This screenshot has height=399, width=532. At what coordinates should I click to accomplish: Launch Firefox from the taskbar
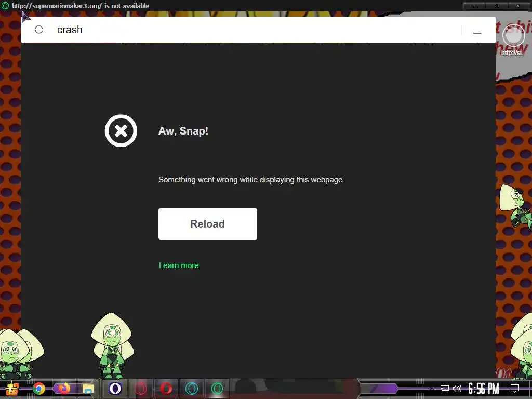(x=64, y=389)
